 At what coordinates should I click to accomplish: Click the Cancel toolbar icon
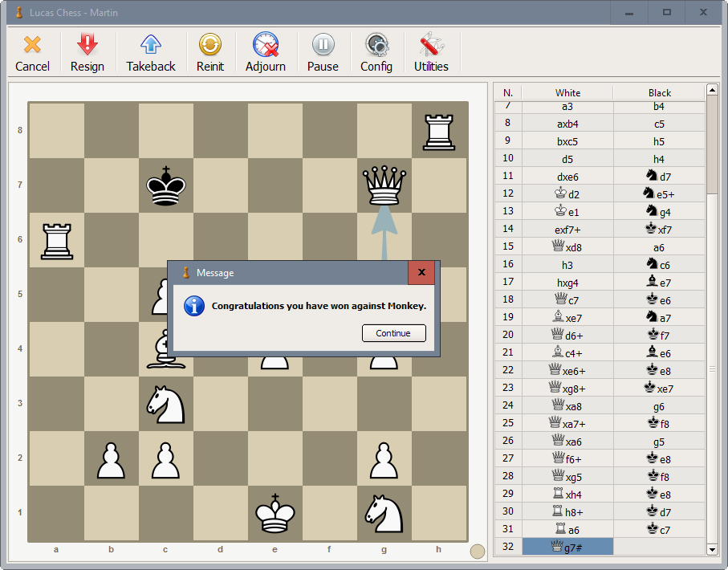pos(32,45)
